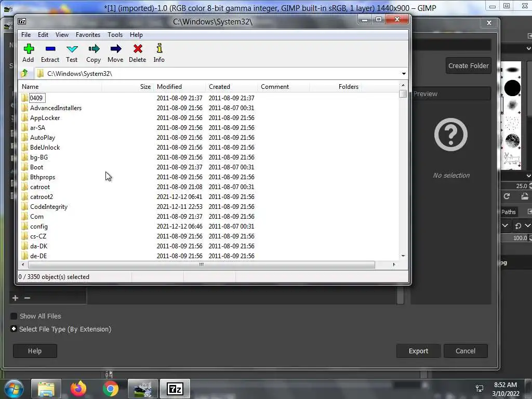Open the Favorites menu

pos(88,35)
